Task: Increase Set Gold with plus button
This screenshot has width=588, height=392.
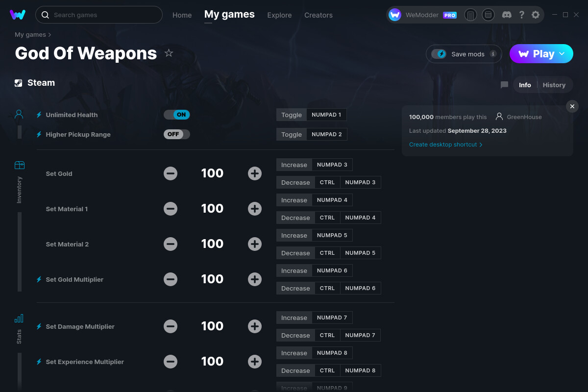Action: tap(255, 173)
